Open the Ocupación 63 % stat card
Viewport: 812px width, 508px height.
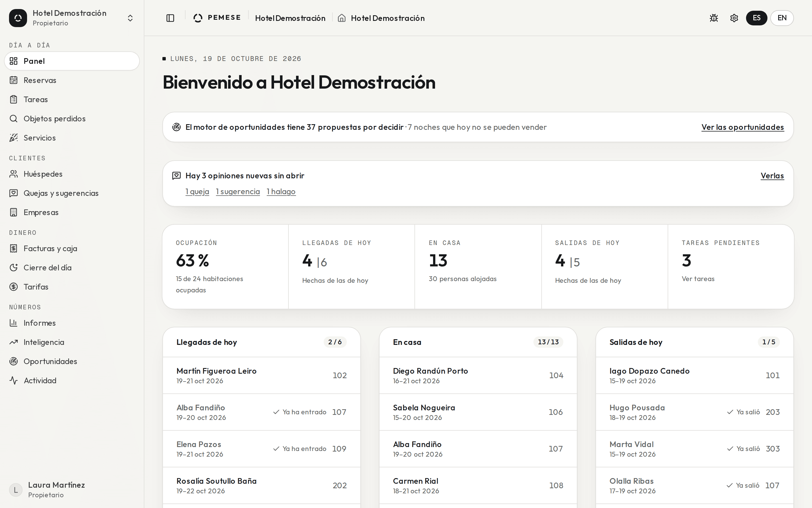226,267
